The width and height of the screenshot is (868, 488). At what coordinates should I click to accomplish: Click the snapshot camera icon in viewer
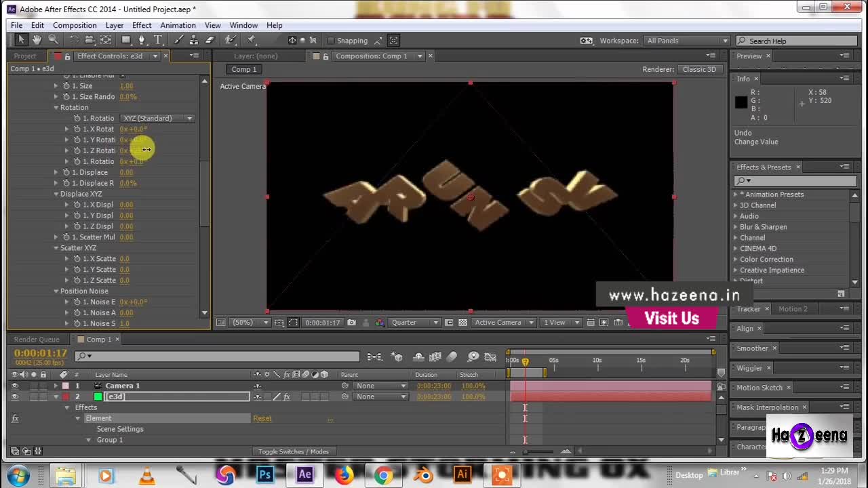click(x=351, y=323)
